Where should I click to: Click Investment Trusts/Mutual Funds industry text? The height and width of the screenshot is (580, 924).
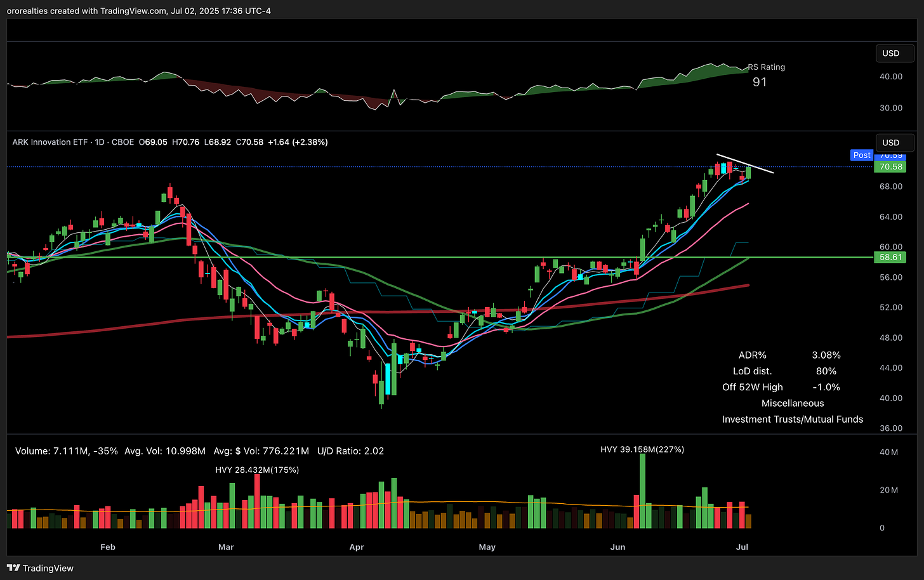coord(793,419)
